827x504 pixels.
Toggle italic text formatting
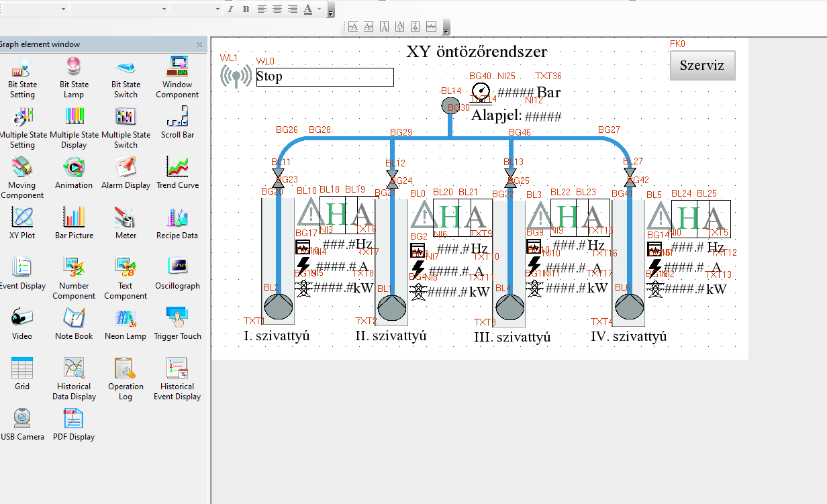point(230,9)
